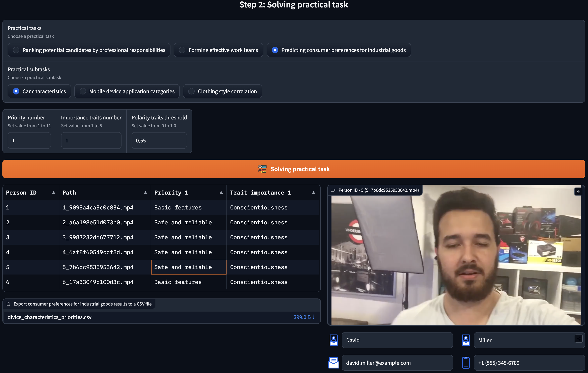Viewport: 588px width, 373px height.
Task: Click the video download icon
Action: tap(578, 192)
